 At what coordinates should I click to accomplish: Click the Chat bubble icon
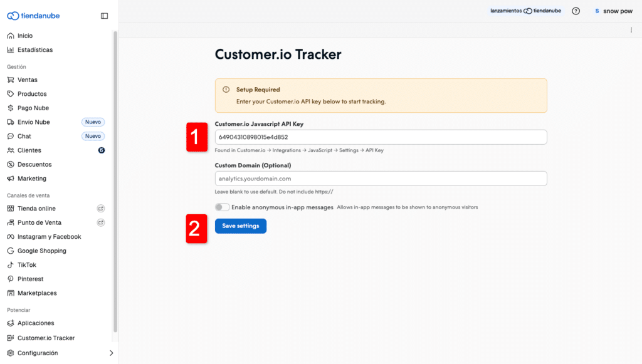(11, 136)
